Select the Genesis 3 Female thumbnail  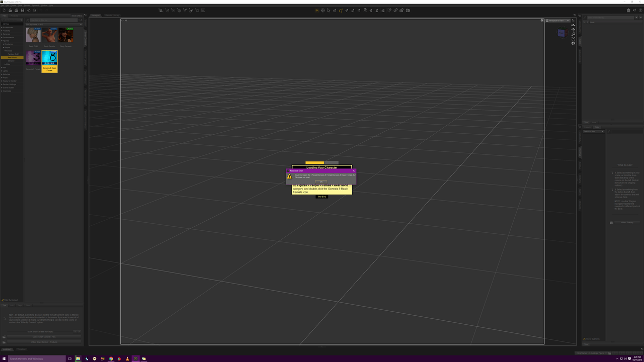pos(33,58)
